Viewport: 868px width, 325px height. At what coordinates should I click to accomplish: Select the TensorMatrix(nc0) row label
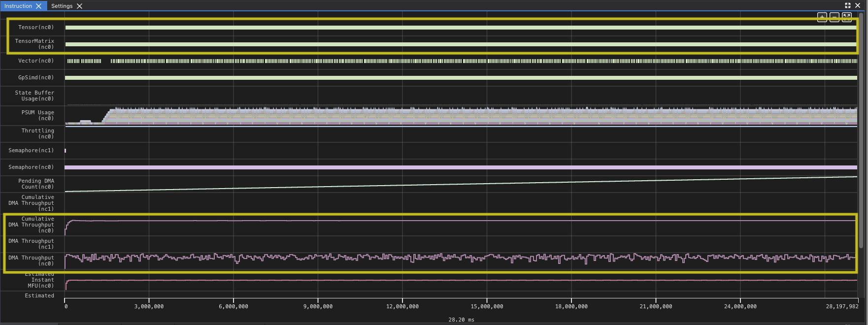coord(34,44)
